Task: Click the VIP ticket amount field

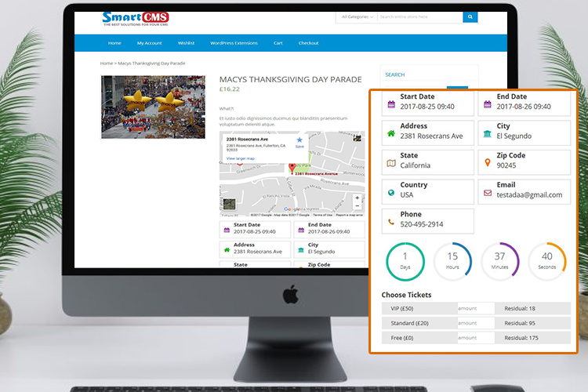Action: [476, 309]
